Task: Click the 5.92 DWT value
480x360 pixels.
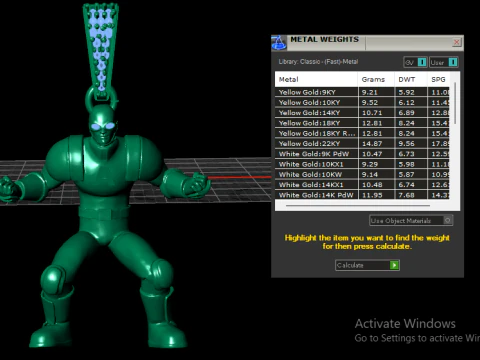Action: (406, 92)
